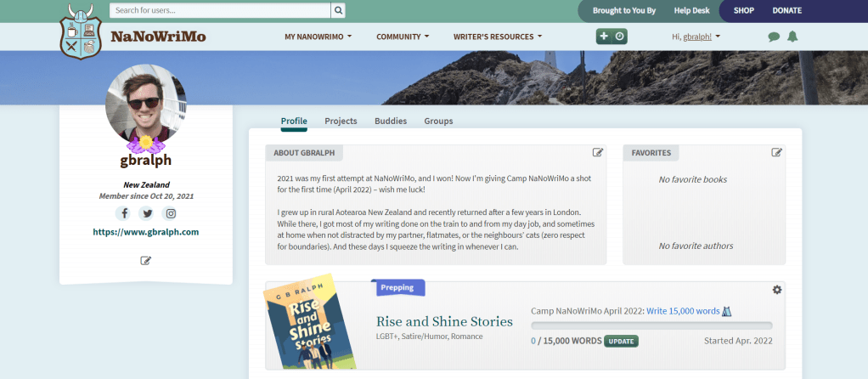Click the timer clock icon

(619, 37)
